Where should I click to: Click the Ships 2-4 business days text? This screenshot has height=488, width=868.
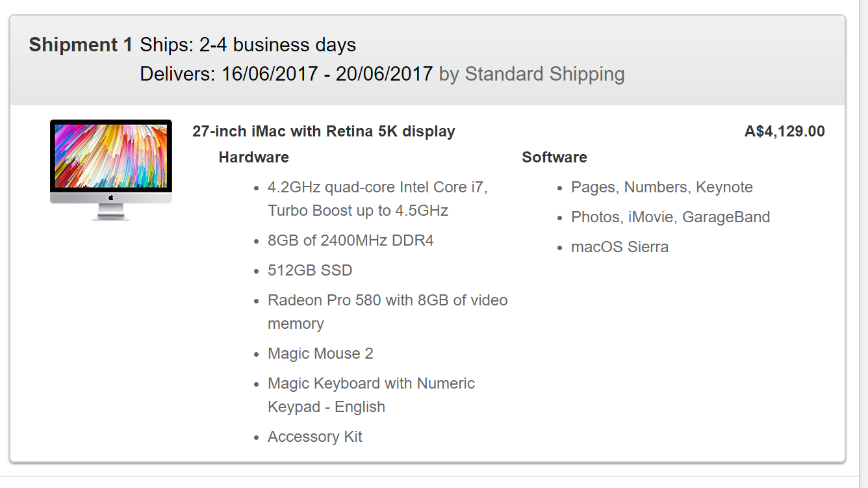(248, 45)
